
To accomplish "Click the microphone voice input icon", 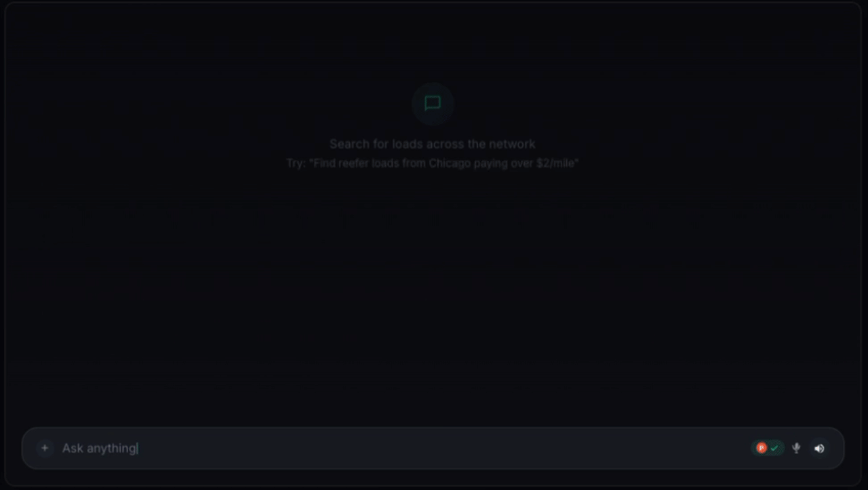I will (796, 448).
